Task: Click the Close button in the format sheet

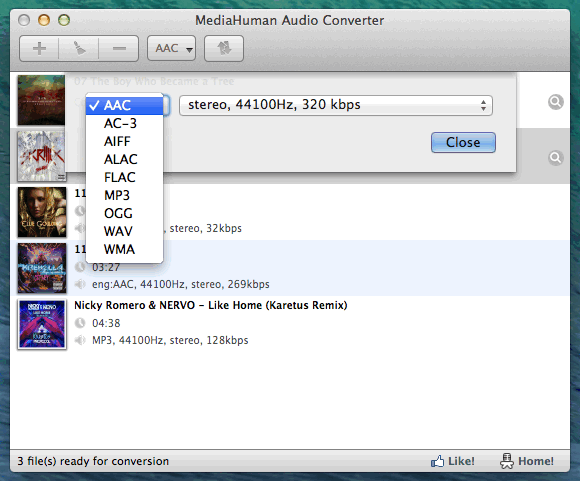Action: (x=463, y=142)
